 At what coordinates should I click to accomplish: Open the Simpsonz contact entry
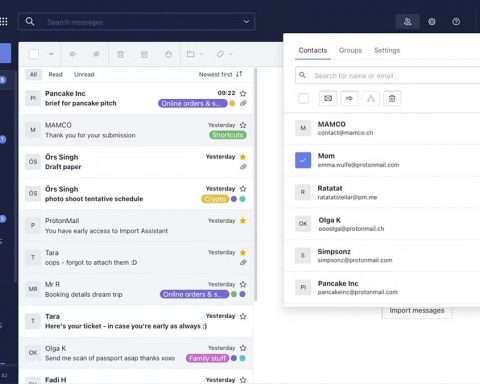(382, 256)
